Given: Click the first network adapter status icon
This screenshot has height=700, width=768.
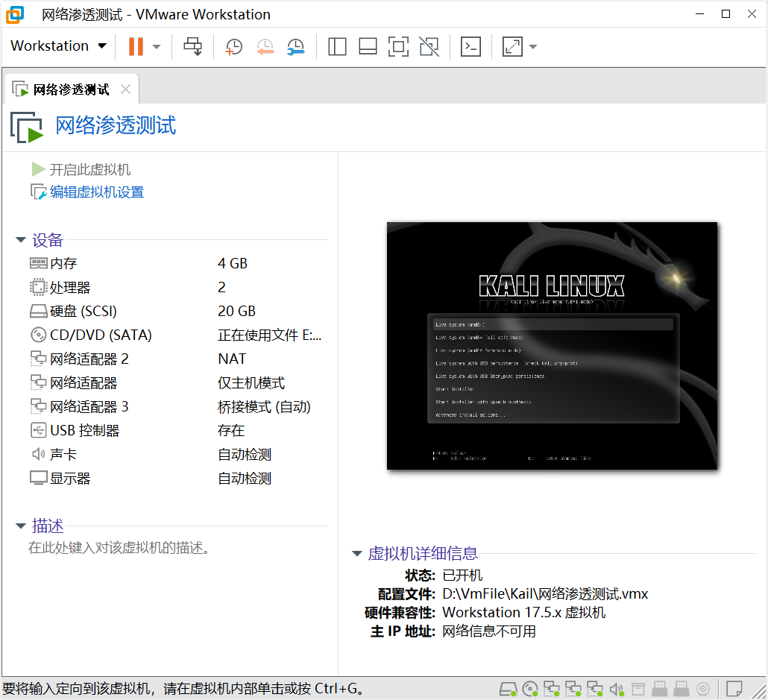Looking at the screenshot, I should click(x=551, y=690).
